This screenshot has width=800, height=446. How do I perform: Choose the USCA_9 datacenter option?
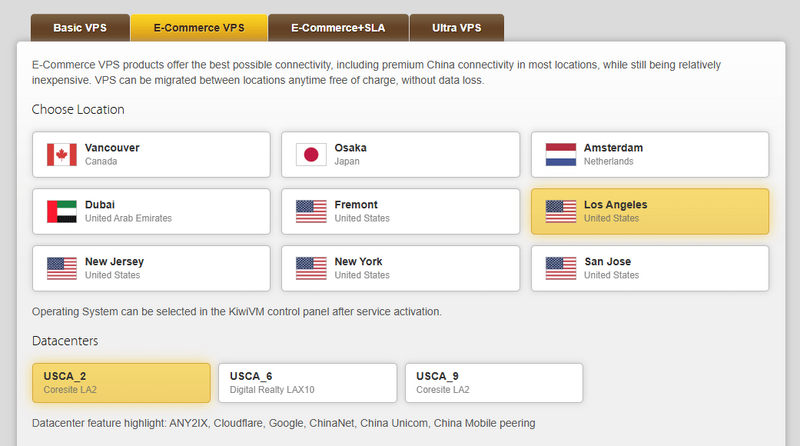[x=494, y=383]
